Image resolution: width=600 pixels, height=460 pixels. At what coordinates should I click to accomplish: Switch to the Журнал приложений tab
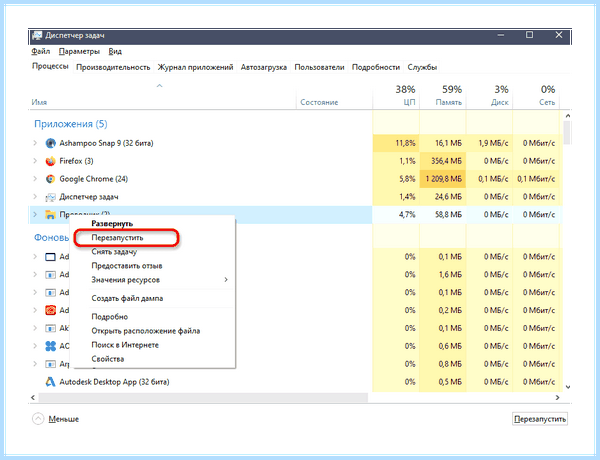(196, 67)
